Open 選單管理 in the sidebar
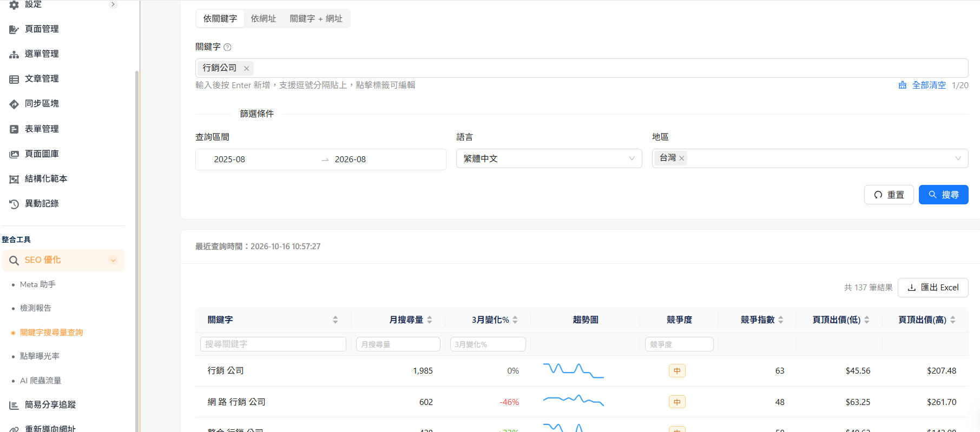980x432 pixels. (x=42, y=54)
